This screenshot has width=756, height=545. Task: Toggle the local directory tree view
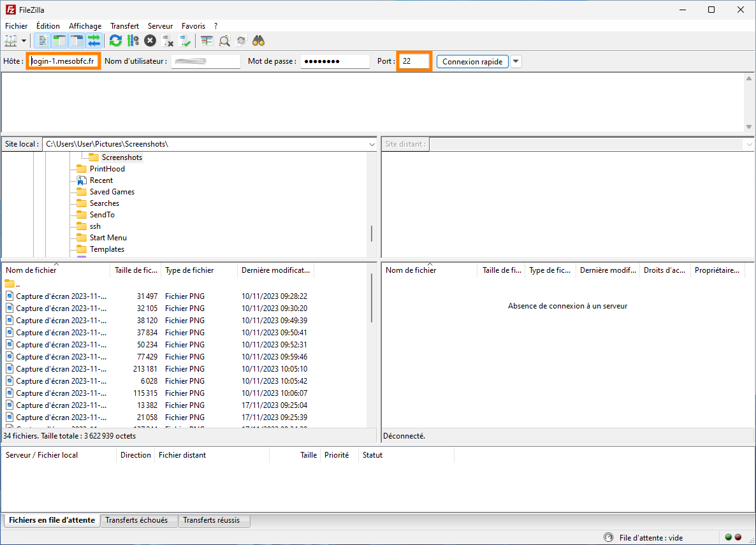point(59,40)
